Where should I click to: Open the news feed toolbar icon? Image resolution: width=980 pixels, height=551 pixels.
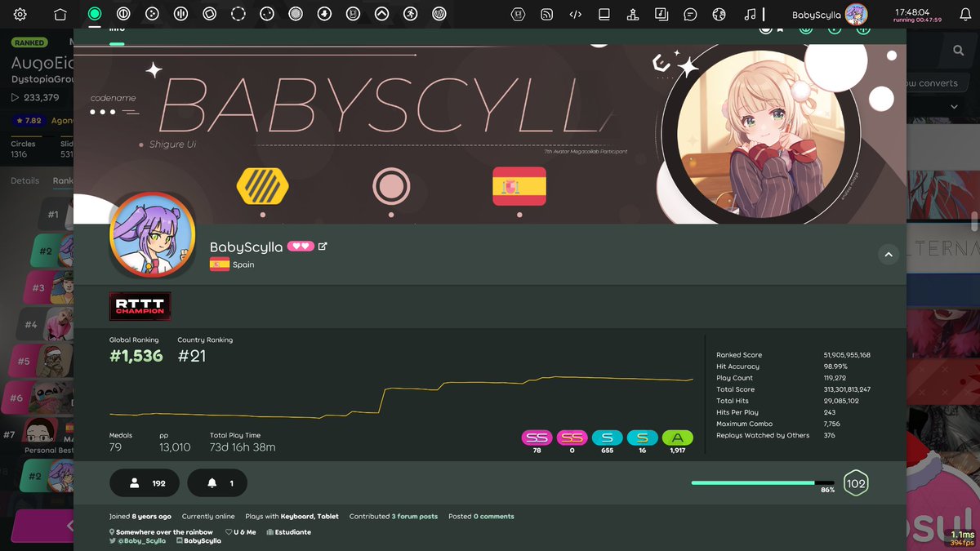tap(547, 14)
